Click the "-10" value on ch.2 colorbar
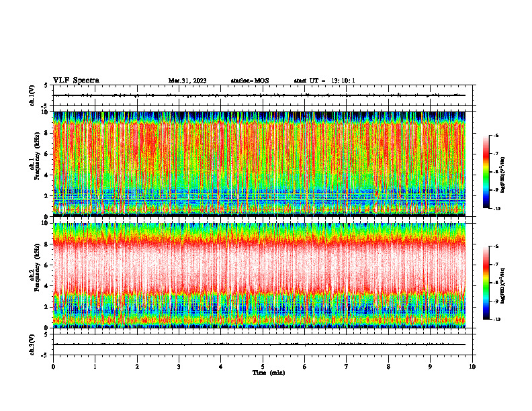Viewport: 532px width, 411px height. click(x=496, y=320)
